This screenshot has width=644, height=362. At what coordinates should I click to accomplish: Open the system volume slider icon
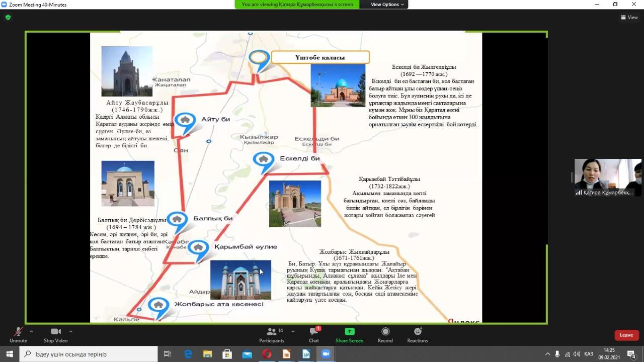[x=577, y=354]
